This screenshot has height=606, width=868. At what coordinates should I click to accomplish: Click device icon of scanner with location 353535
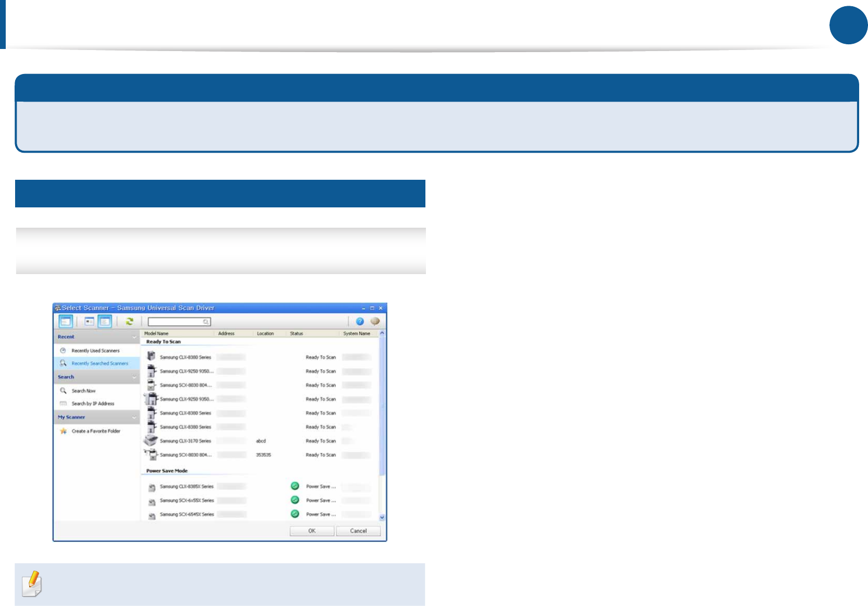tap(150, 454)
